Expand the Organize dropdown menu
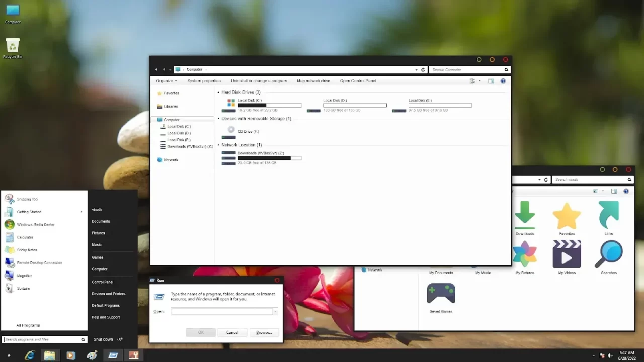Viewport: 644px width, 362px height. [167, 81]
